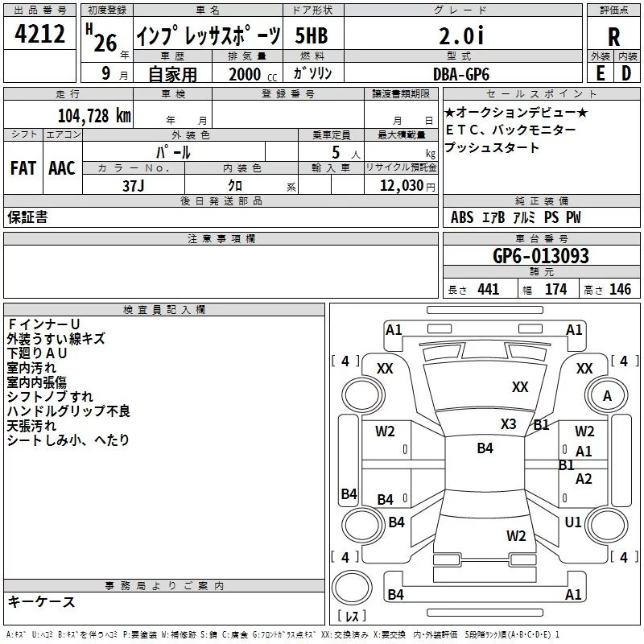
Task: Click the プッシュスタート line
Action: (x=492, y=147)
